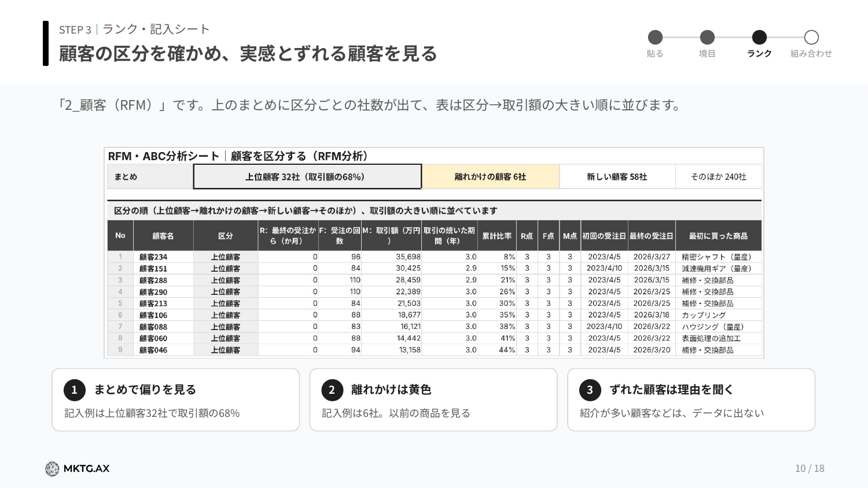Image resolution: width=868 pixels, height=488 pixels.
Task: Click the 顧客060 name cell
Action: tap(163, 338)
